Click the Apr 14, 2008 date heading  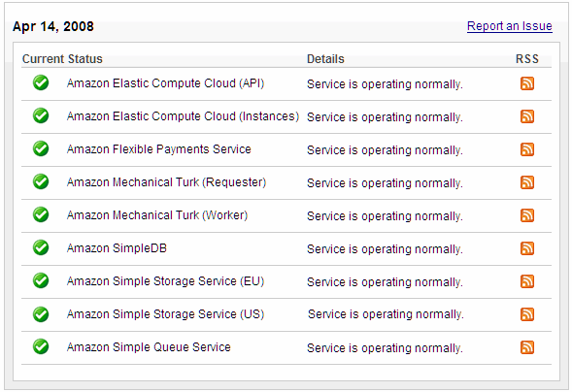coord(53,26)
